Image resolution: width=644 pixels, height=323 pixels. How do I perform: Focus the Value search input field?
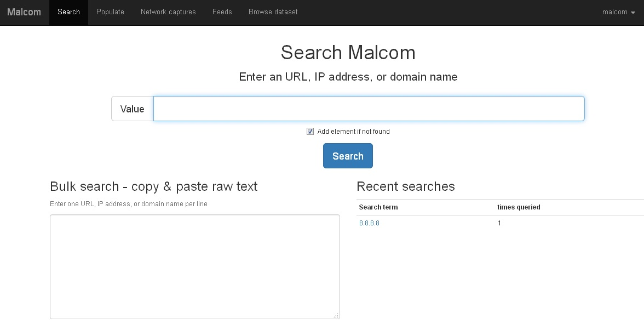pyautogui.click(x=369, y=109)
